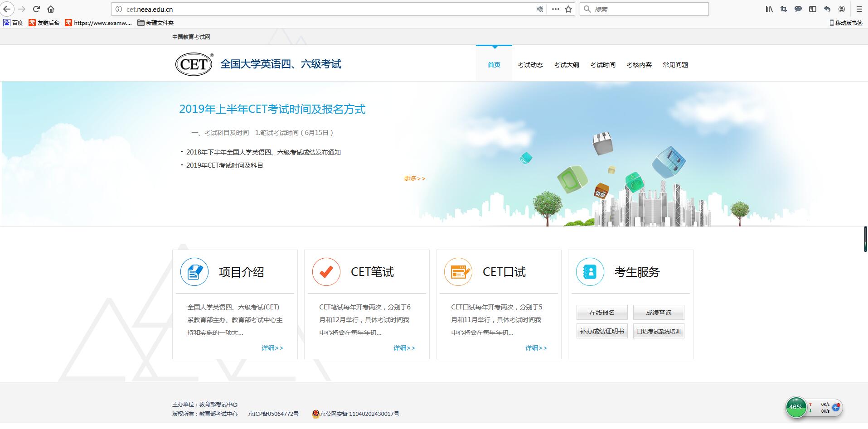Click the 中国教育考试网 link
The width and height of the screenshot is (868, 429).
[x=191, y=37]
